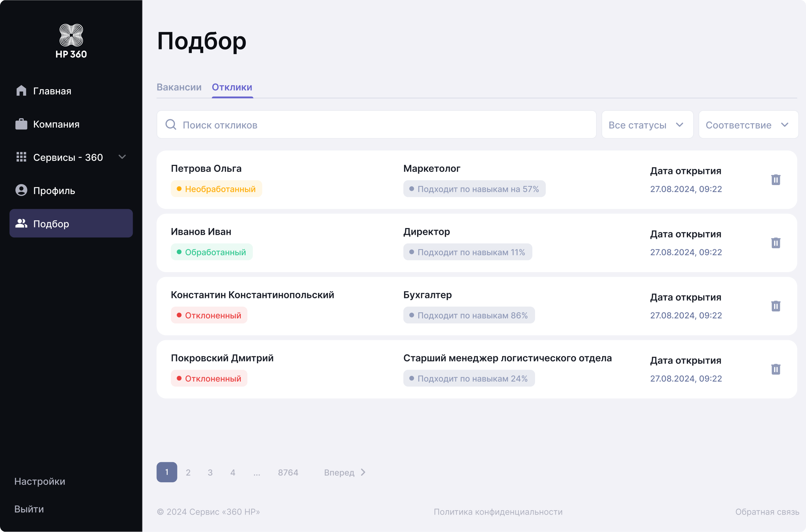Open the Все статусы dropdown
Image resolution: width=806 pixels, height=532 pixels.
pyautogui.click(x=647, y=125)
